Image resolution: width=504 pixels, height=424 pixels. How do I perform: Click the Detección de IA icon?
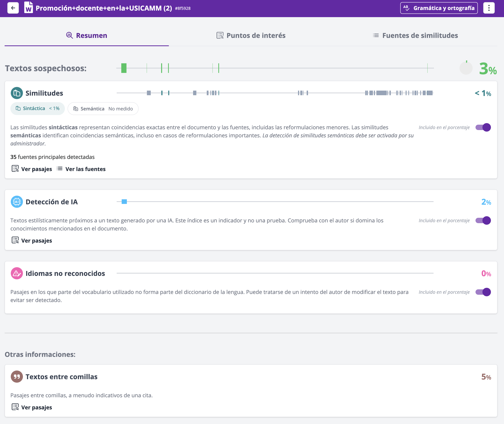pos(17,202)
